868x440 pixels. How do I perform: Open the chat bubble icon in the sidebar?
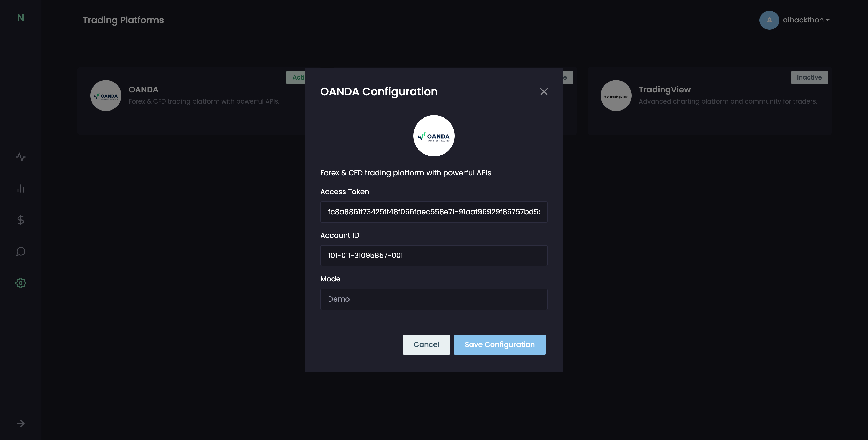pos(21,251)
